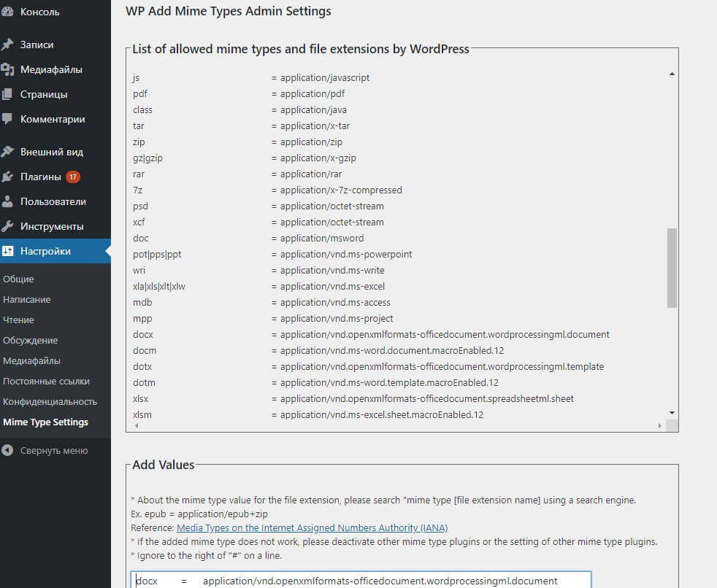Click the up arrow of the list scrollbar

671,73
